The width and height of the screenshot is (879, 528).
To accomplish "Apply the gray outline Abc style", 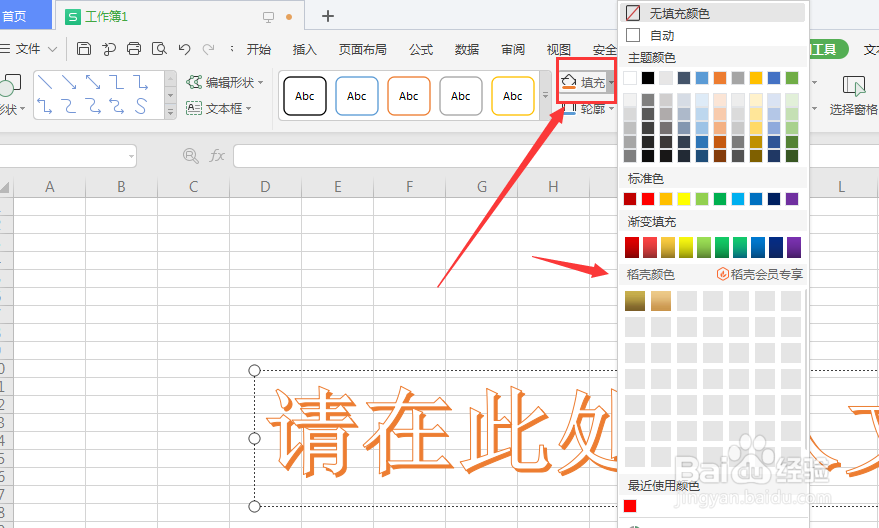I will [461, 96].
